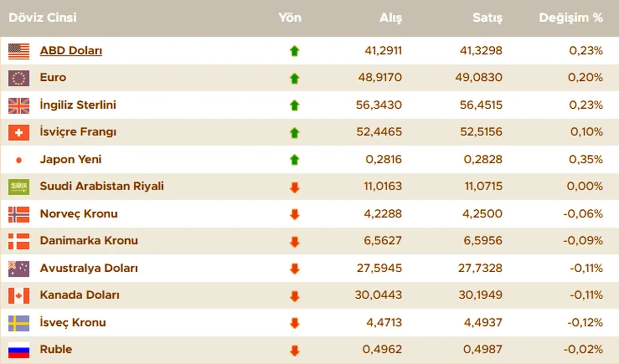Viewport: 619px width, 364px height.
Task: Select the Euro flag icon
Action: 18,78
